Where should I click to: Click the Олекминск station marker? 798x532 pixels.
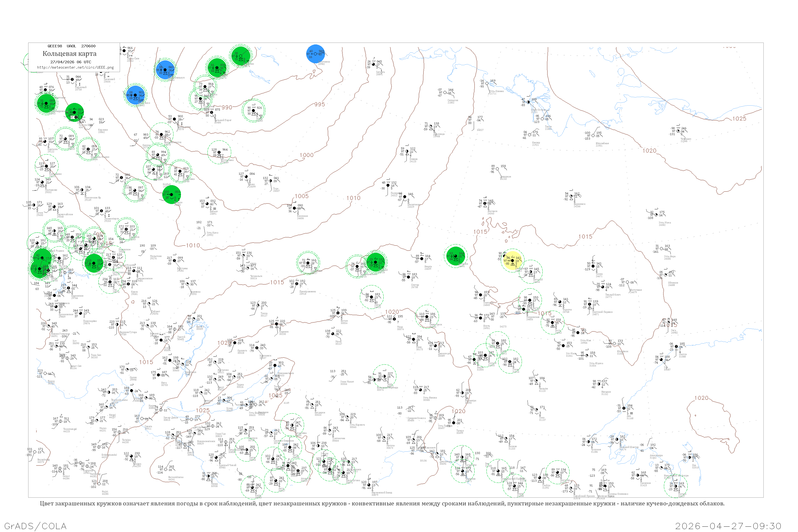[x=427, y=317]
